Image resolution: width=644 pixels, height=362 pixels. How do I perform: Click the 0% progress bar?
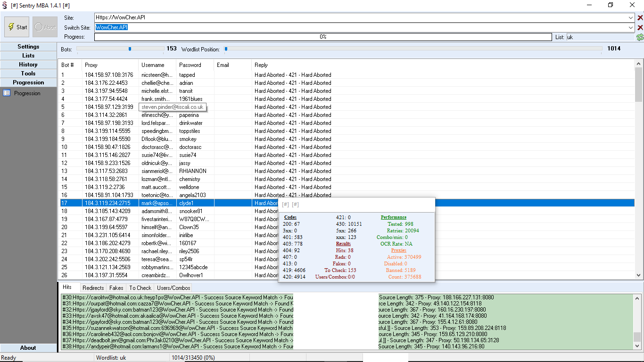tap(323, 37)
